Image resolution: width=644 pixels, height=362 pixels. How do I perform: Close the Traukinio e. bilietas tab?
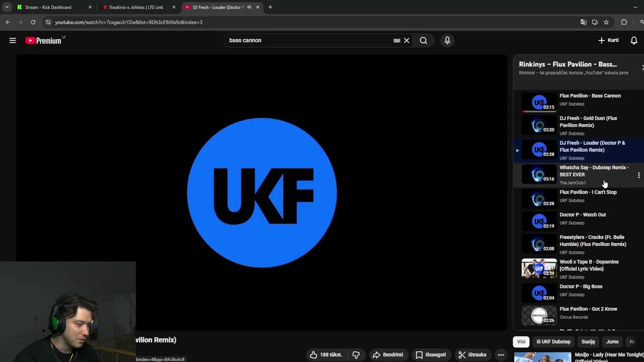pos(174,7)
